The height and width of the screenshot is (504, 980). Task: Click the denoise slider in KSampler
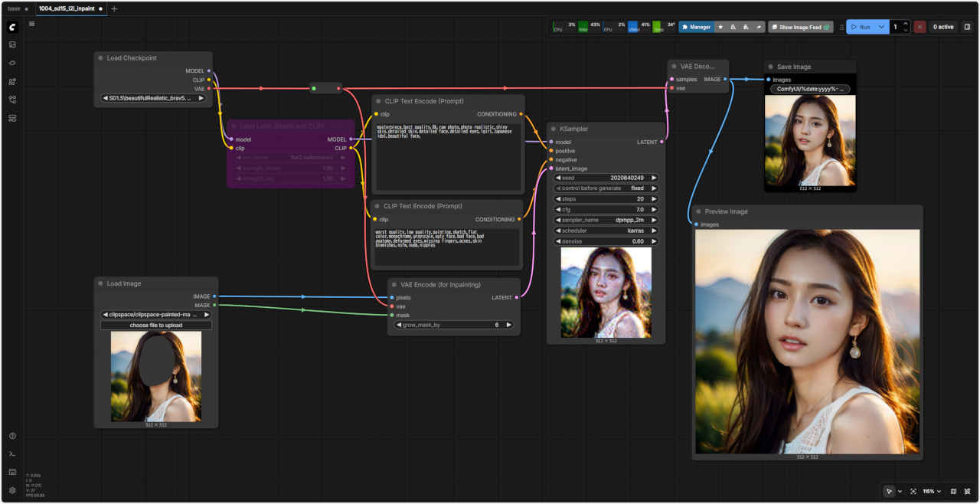point(606,241)
